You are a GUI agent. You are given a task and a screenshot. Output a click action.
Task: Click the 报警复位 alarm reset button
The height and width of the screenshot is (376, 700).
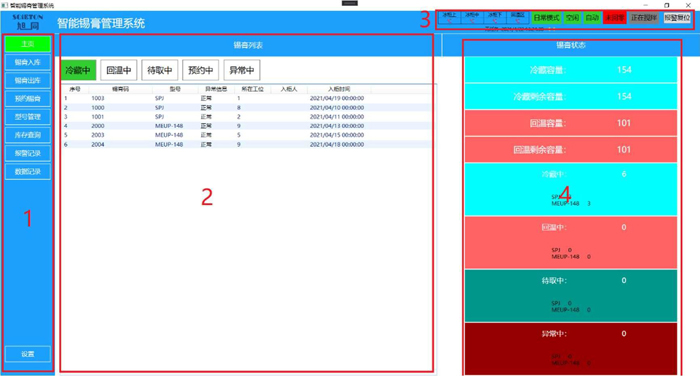click(x=677, y=18)
